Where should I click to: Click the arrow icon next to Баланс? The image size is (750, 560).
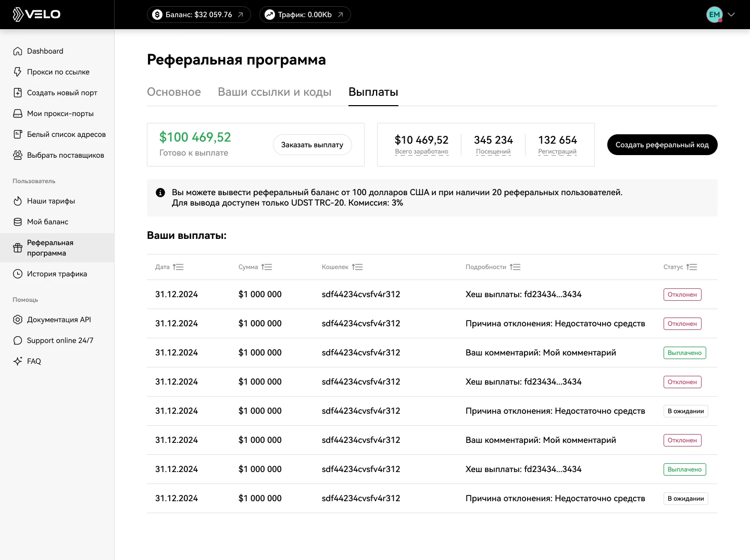(x=241, y=15)
